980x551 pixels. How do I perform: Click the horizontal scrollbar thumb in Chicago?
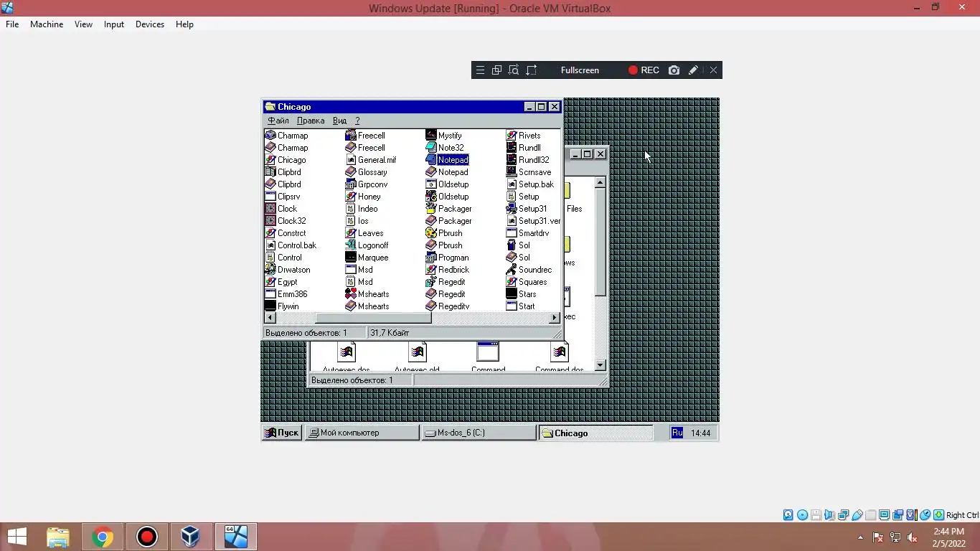374,318
